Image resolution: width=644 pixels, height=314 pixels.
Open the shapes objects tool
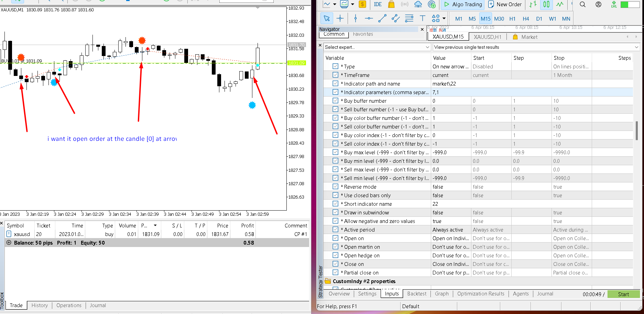point(436,19)
